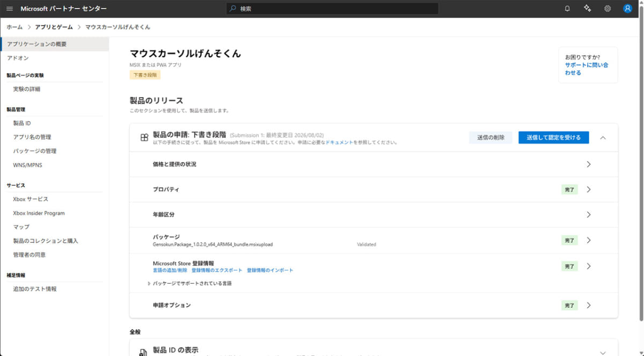The height and width of the screenshot is (356, 644).
Task: Open プロパティ row chevron
Action: 589,190
